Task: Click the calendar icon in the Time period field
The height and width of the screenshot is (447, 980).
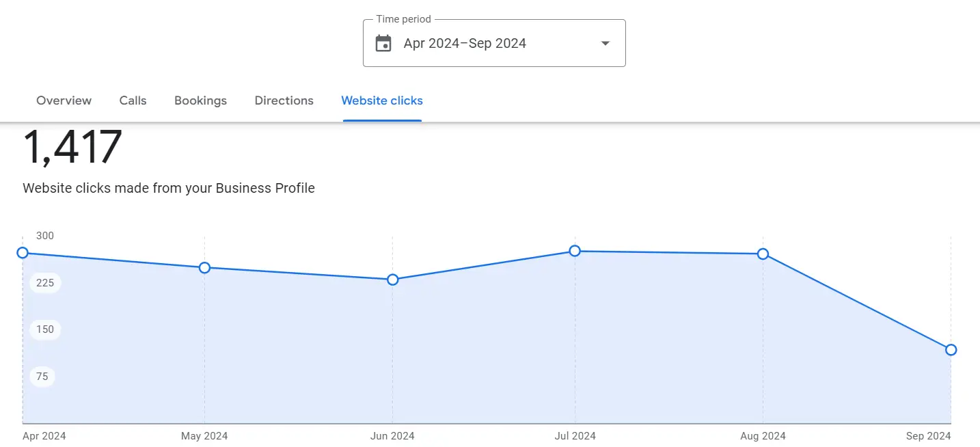Action: pyautogui.click(x=383, y=42)
